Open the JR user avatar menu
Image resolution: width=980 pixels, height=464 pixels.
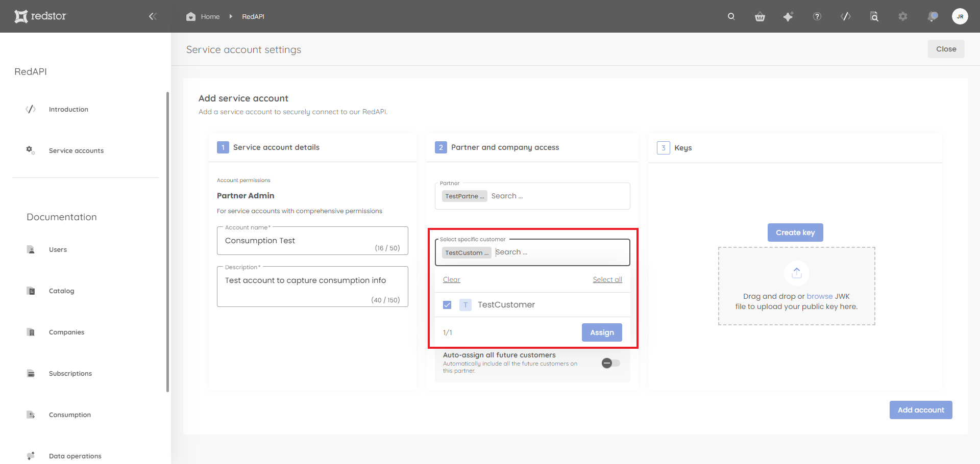[960, 16]
